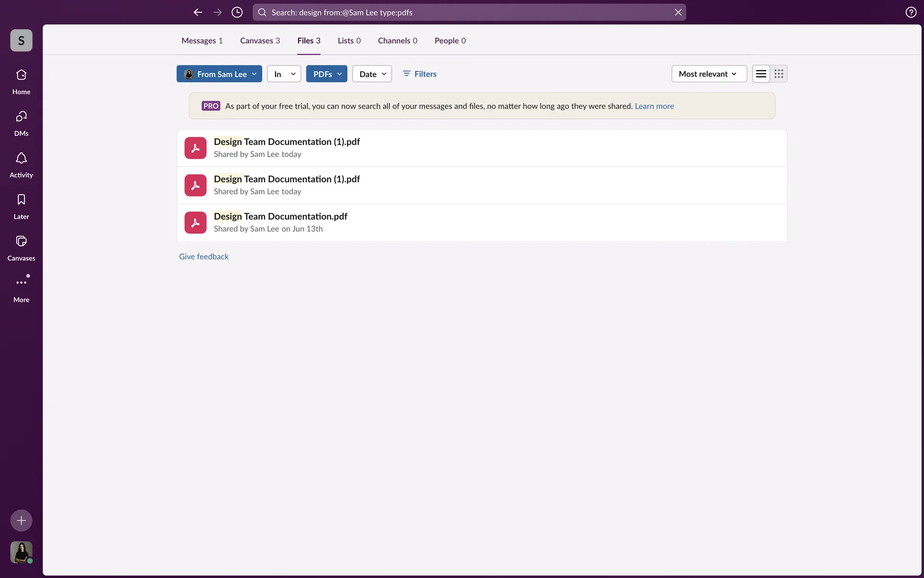Go back with the left arrow
Viewport: 924px width, 578px height.
[198, 13]
